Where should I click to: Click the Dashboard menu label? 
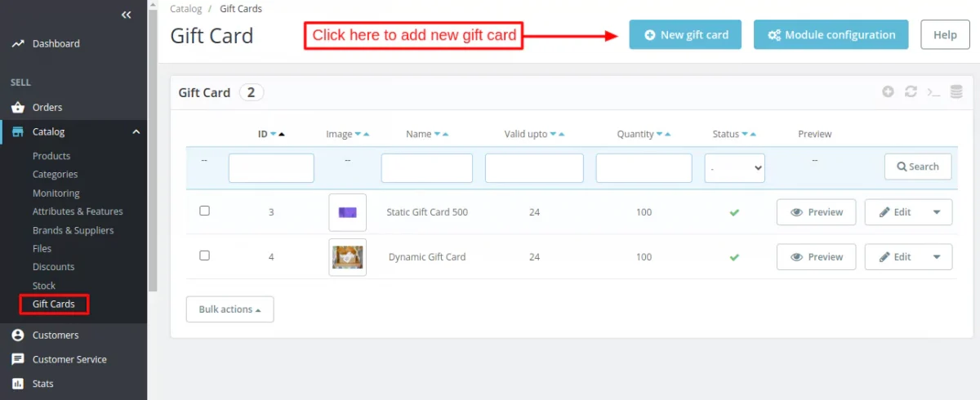point(56,43)
